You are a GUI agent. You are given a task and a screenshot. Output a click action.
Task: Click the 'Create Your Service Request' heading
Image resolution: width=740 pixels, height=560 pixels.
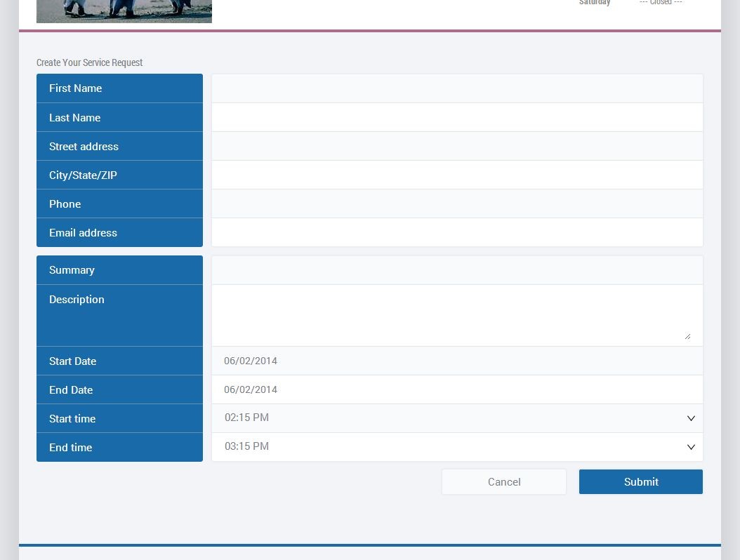pos(89,62)
